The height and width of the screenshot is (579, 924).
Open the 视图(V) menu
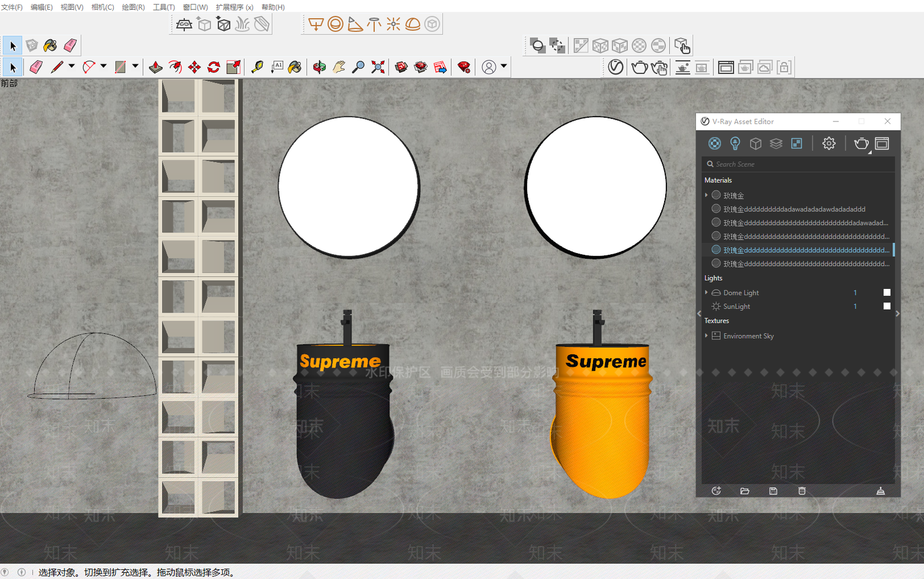coord(72,7)
